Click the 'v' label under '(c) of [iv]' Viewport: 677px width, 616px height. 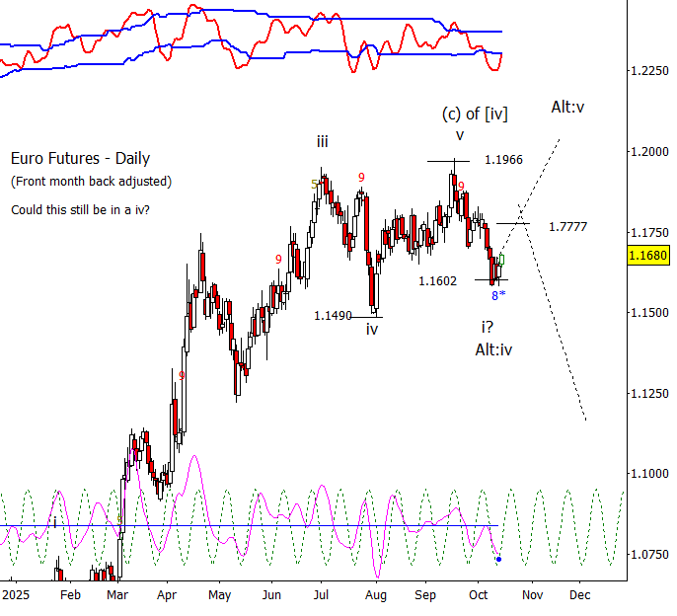[x=460, y=136]
